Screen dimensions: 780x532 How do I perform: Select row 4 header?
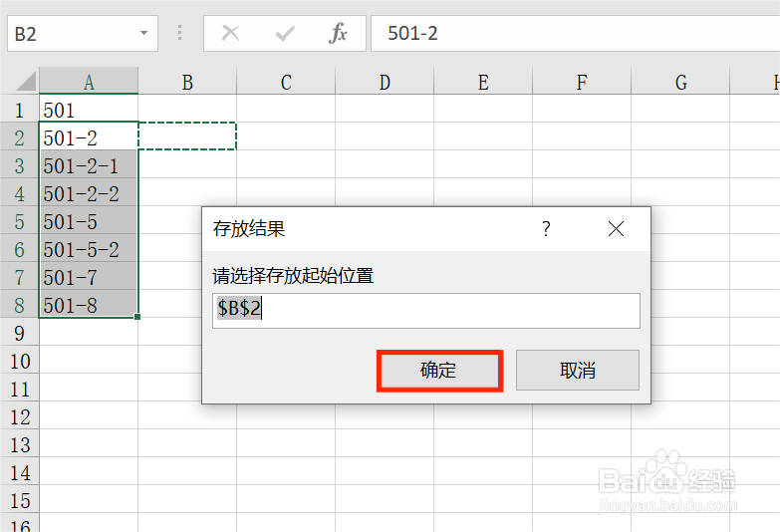pos(19,193)
